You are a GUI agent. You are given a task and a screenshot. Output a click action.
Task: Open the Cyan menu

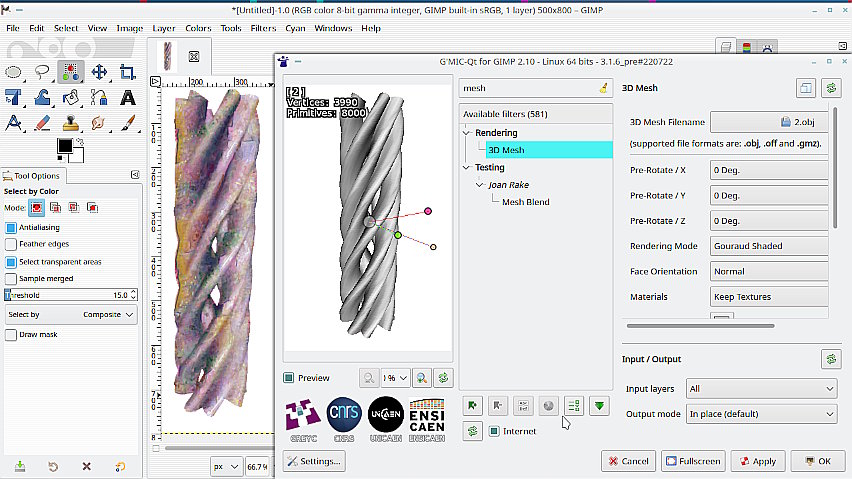(295, 28)
